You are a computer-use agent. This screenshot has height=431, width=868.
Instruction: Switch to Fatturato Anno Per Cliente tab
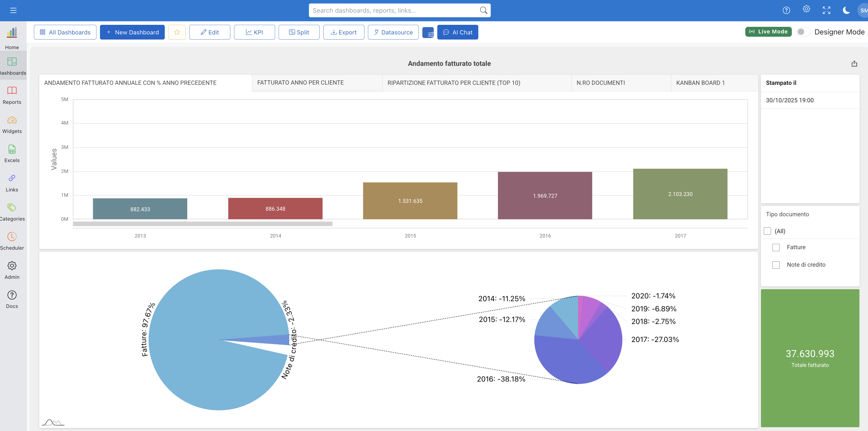(x=317, y=83)
